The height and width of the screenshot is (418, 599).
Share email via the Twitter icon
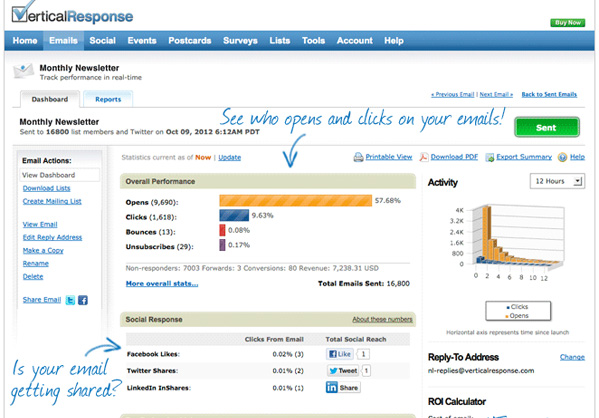tap(70, 300)
